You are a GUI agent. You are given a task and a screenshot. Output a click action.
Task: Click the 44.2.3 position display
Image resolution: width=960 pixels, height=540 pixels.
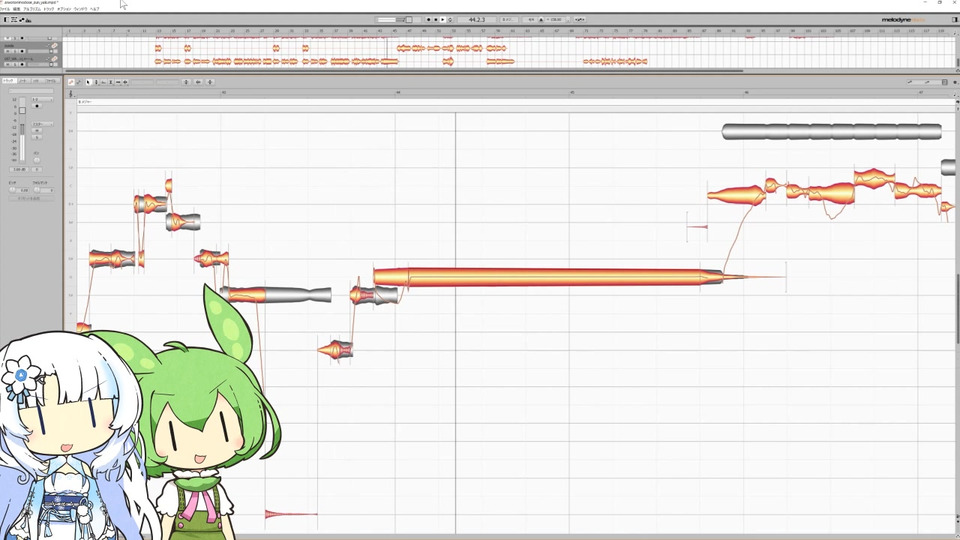pyautogui.click(x=477, y=20)
